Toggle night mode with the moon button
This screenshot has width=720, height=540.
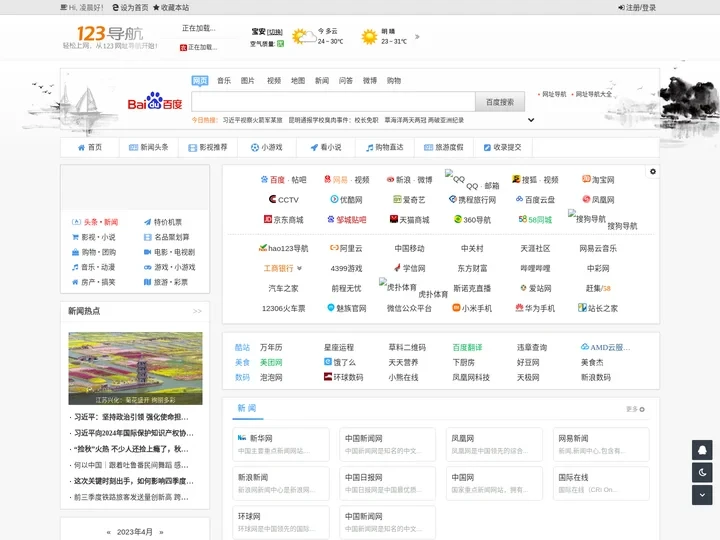click(702, 472)
